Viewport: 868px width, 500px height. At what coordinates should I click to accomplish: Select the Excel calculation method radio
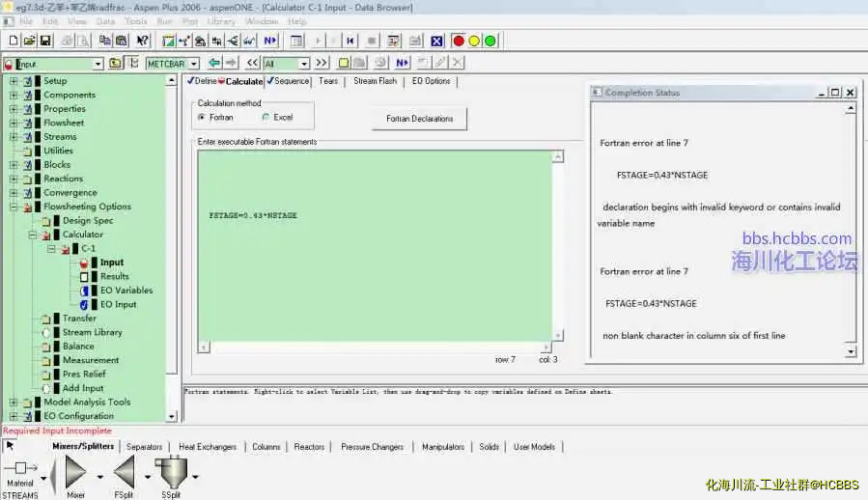(266, 117)
